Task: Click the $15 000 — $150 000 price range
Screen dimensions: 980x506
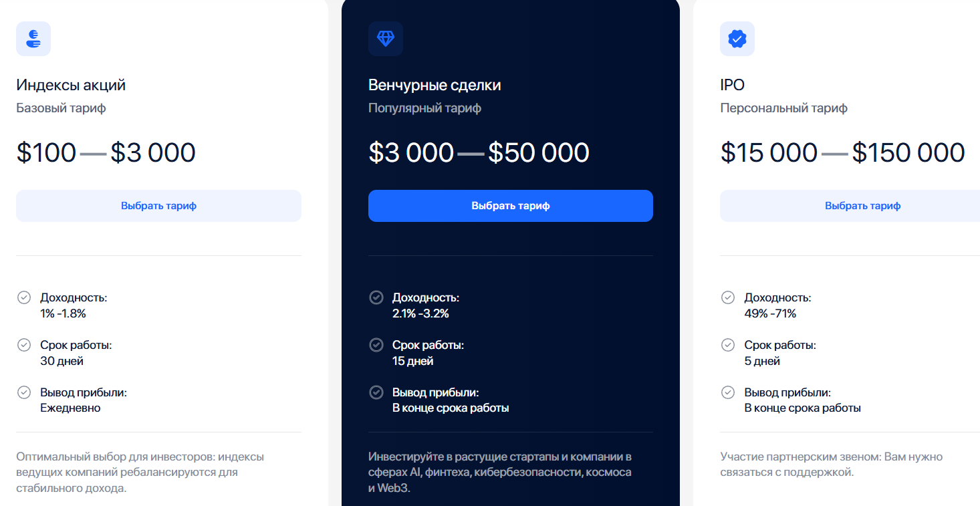Action: point(842,153)
